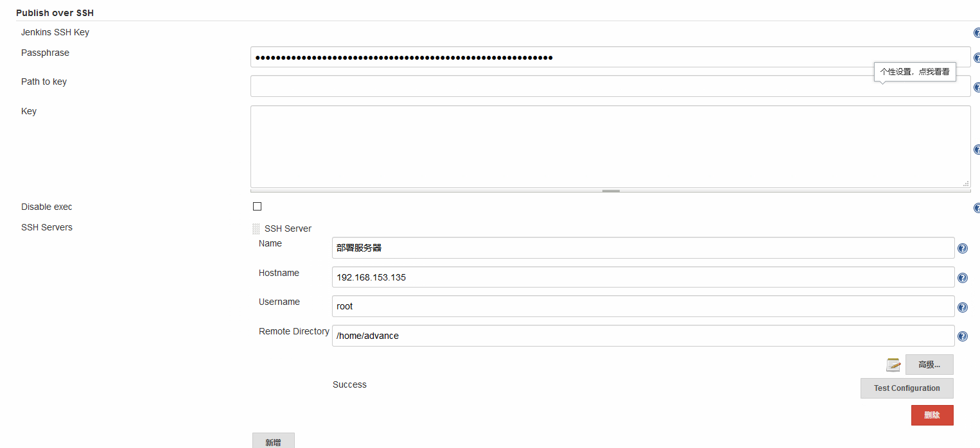
Task: Click inside the Key textarea
Action: click(x=610, y=147)
